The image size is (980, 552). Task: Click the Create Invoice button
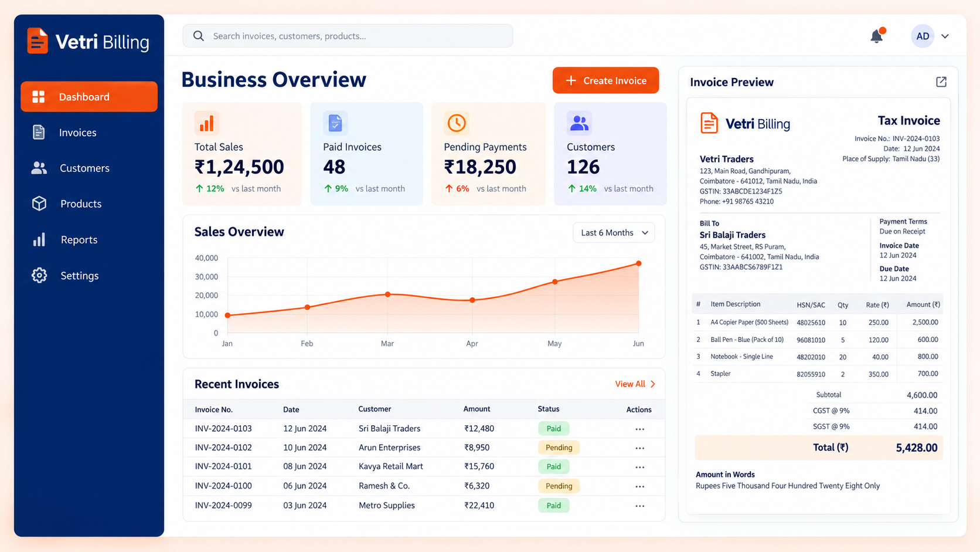tap(605, 80)
